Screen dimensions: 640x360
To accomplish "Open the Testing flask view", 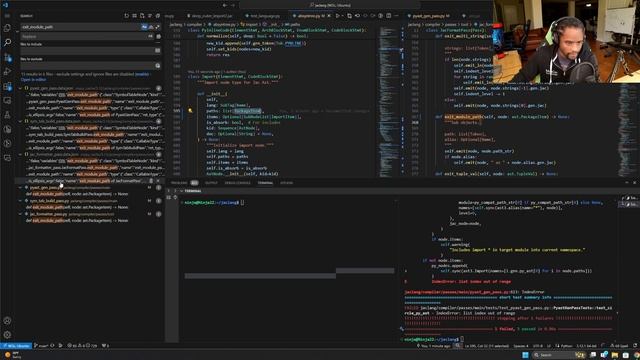I will [x=7, y=115].
